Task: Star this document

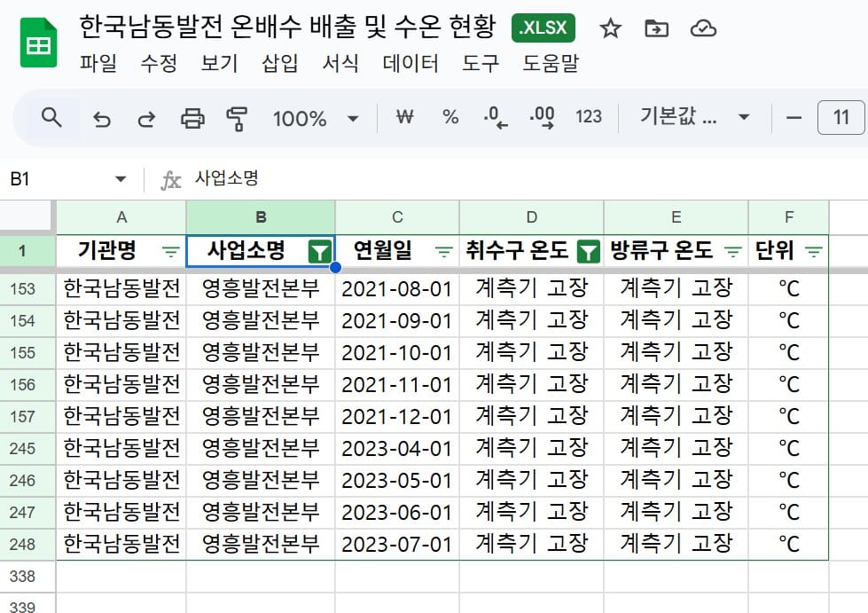Action: 610,29
